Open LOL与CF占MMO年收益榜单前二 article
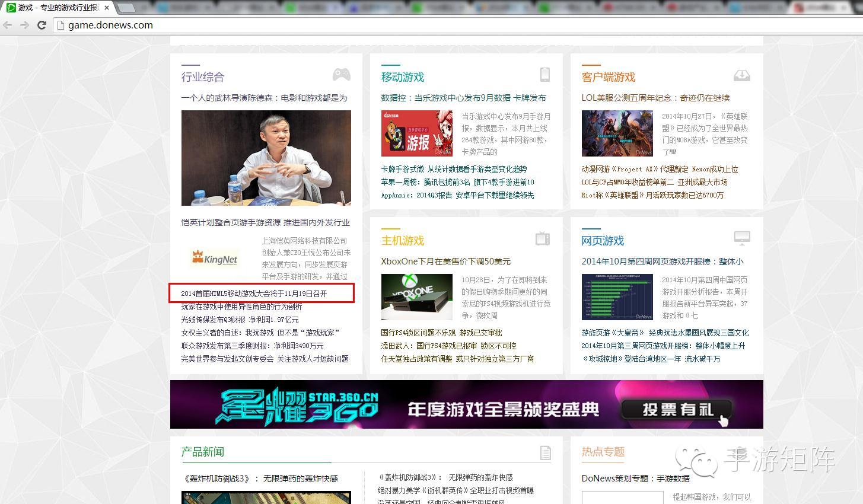The image size is (863, 504). pyautogui.click(x=655, y=182)
